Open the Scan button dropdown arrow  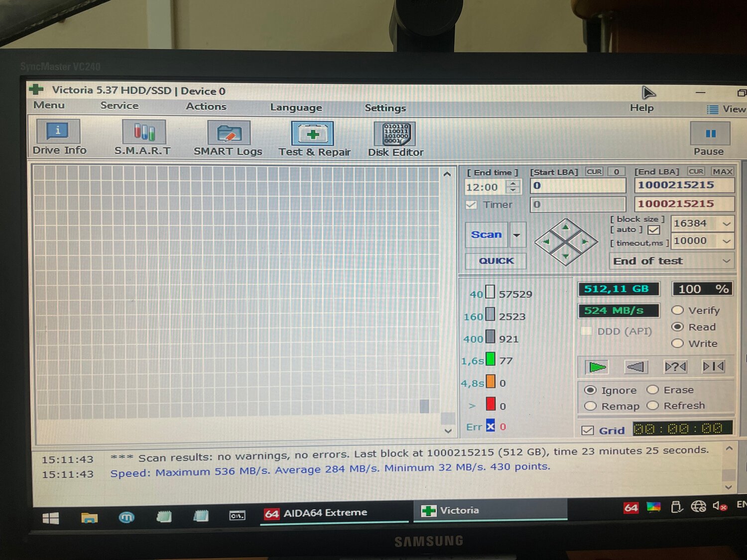point(517,235)
